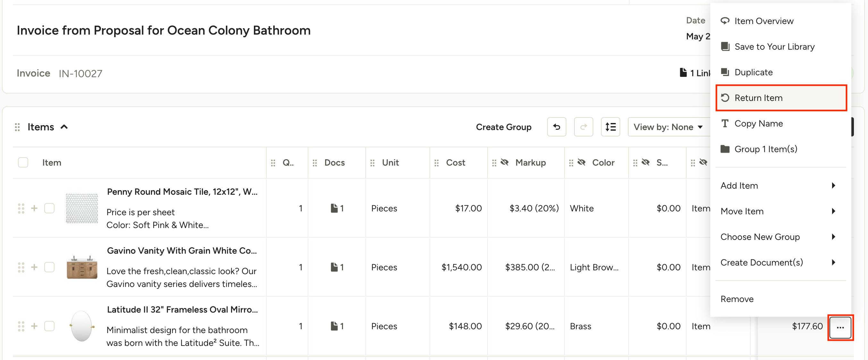868x360 pixels.
Task: Toggle visibility eye on Color column
Action: coord(581,162)
